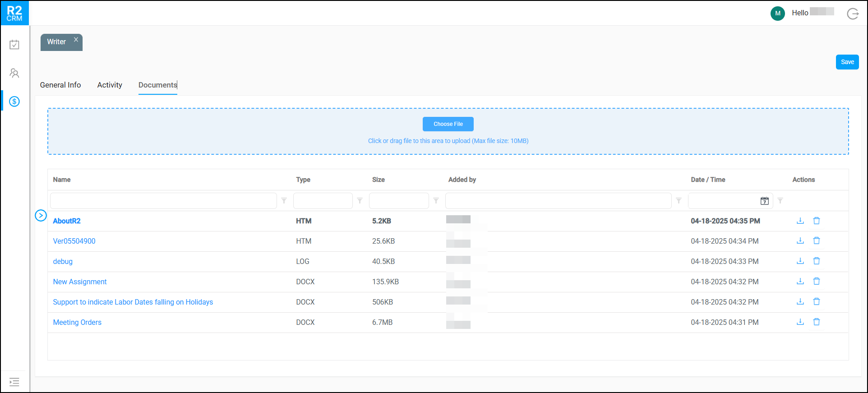
Task: Click the logout icon in header
Action: tap(853, 14)
